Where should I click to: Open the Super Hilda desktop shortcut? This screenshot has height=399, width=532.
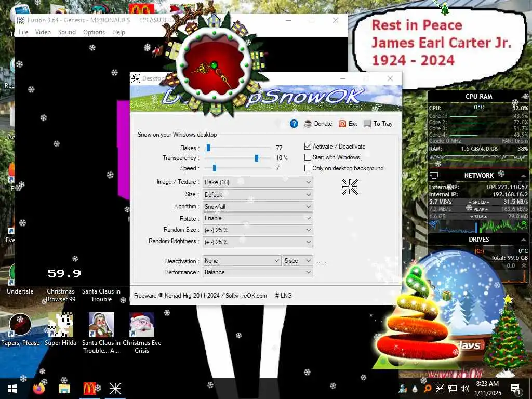(60, 330)
